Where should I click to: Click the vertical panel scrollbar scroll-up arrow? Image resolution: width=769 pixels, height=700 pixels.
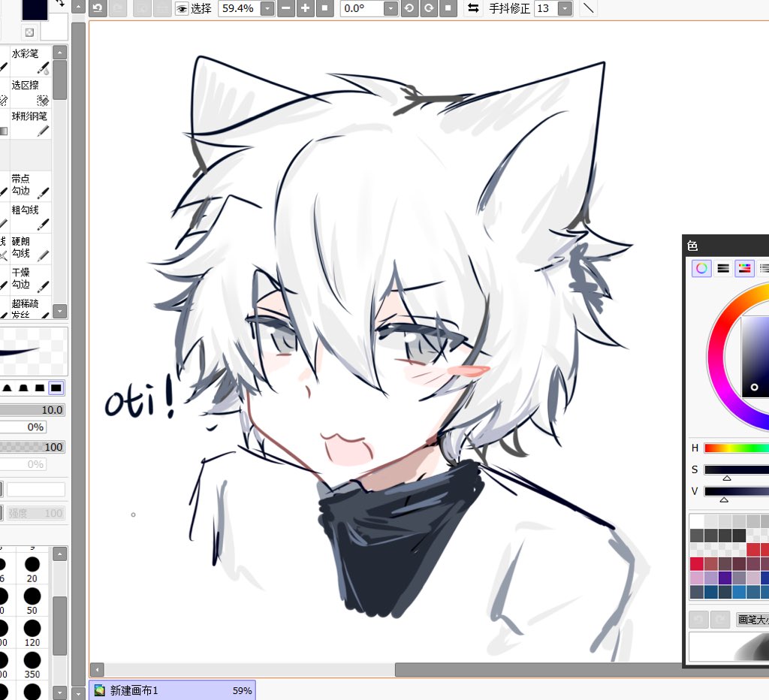click(x=78, y=7)
